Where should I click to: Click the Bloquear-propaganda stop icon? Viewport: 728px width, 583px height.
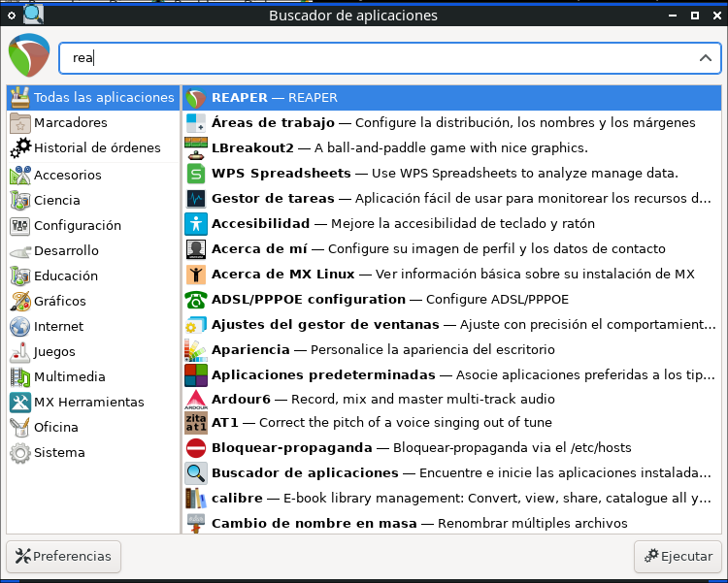tap(195, 448)
